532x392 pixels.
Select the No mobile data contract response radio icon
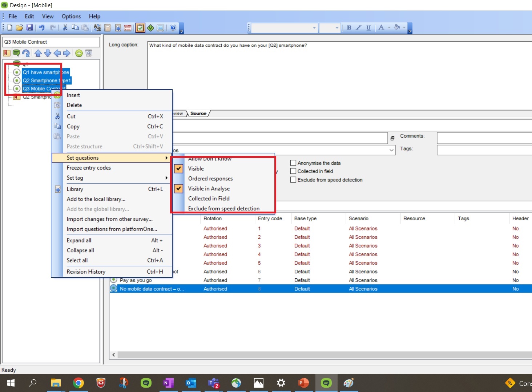113,289
